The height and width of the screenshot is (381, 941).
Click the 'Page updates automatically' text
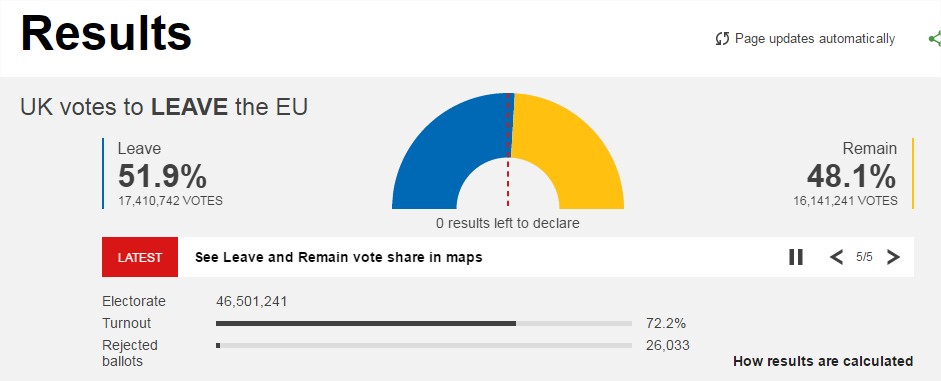pyautogui.click(x=815, y=39)
